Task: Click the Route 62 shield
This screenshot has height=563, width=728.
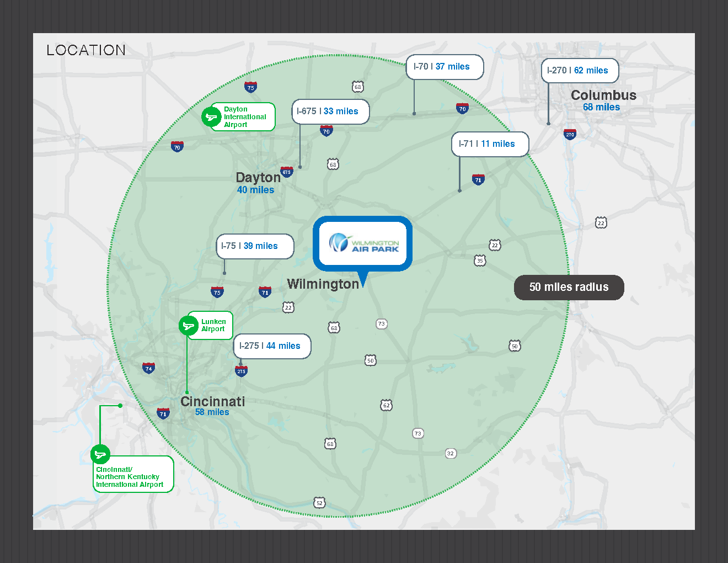Action: [386, 405]
